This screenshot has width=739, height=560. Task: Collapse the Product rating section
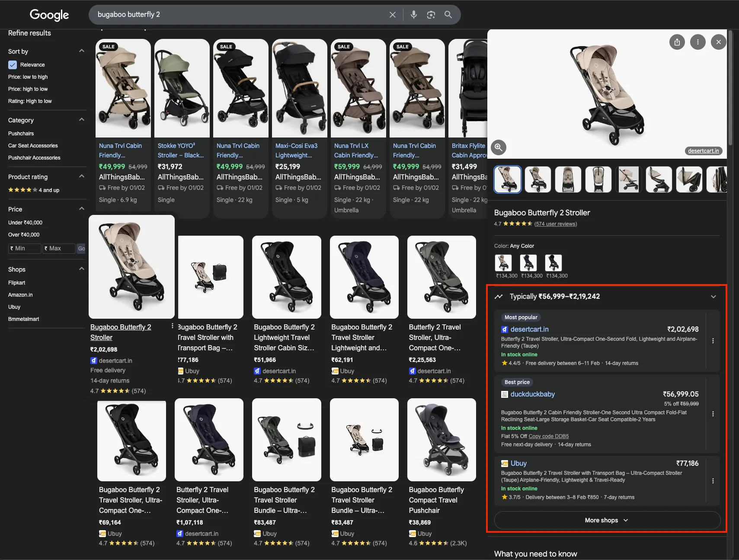(82, 176)
